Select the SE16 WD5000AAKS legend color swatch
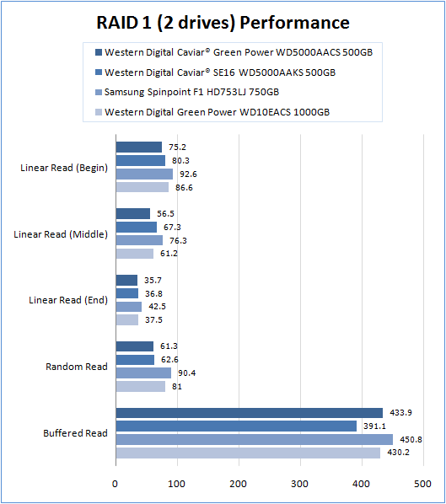This screenshot has width=446, height=504. tap(99, 72)
